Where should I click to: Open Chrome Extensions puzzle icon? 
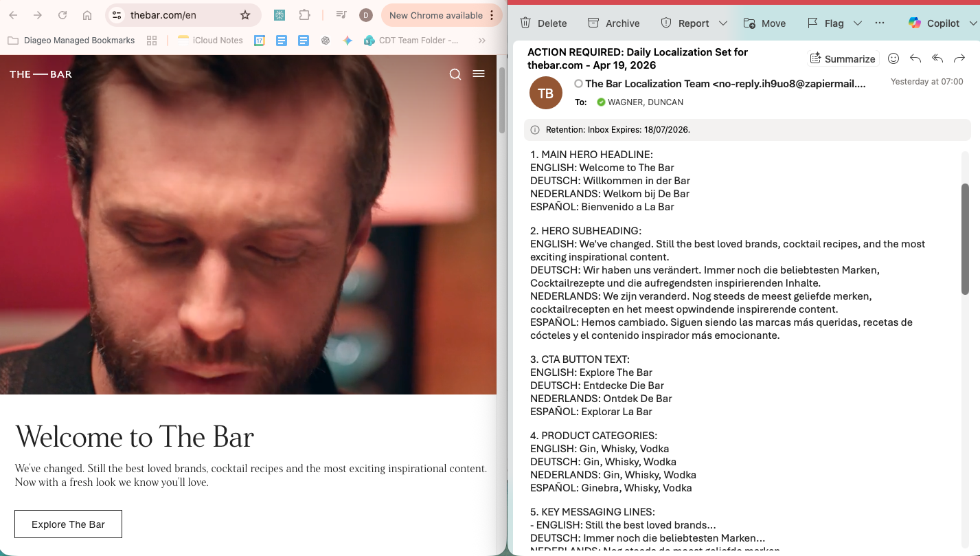click(x=304, y=15)
